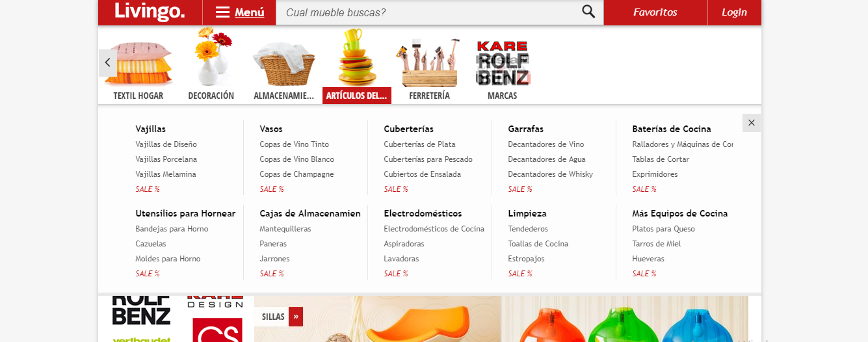Viewport: 868px width, 342px height.
Task: Click the search magnifier icon
Action: click(x=588, y=12)
